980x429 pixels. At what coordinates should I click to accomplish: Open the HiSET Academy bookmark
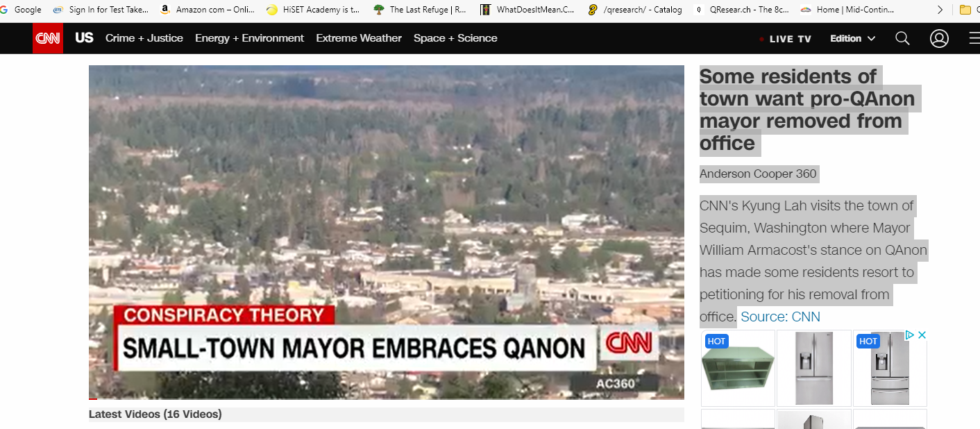pyautogui.click(x=313, y=10)
